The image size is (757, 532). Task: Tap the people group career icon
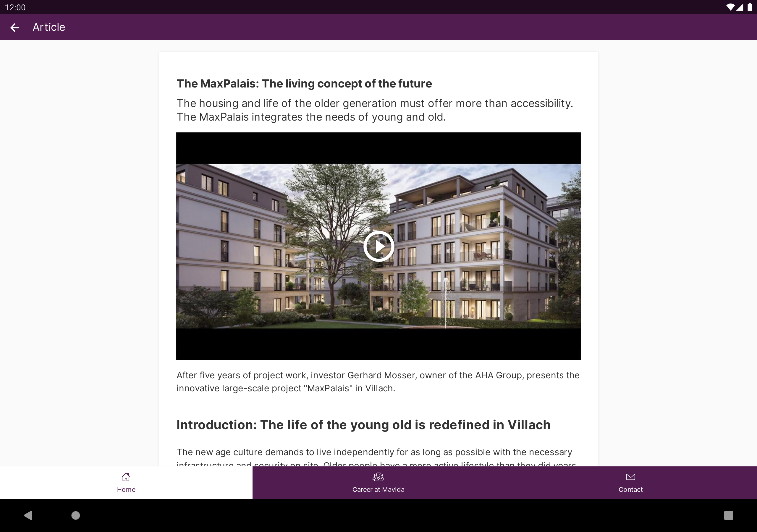[378, 477]
